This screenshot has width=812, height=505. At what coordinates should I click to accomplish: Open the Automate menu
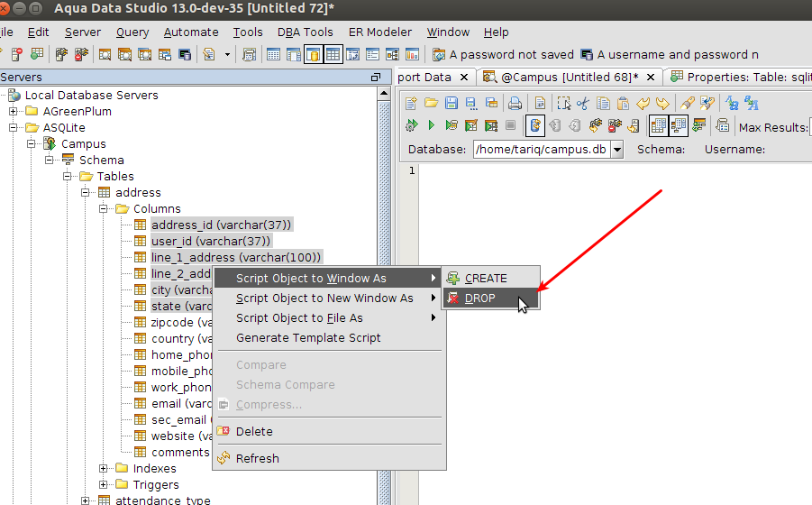(191, 32)
